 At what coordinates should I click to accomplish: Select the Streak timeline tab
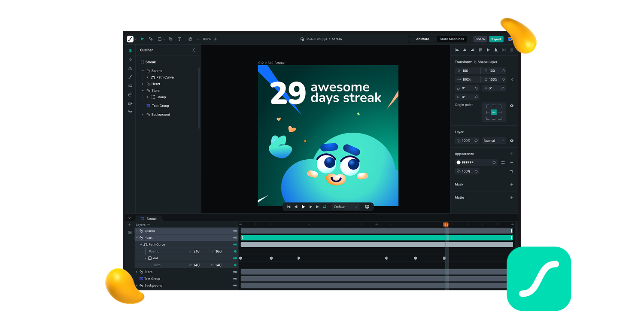[x=149, y=219]
